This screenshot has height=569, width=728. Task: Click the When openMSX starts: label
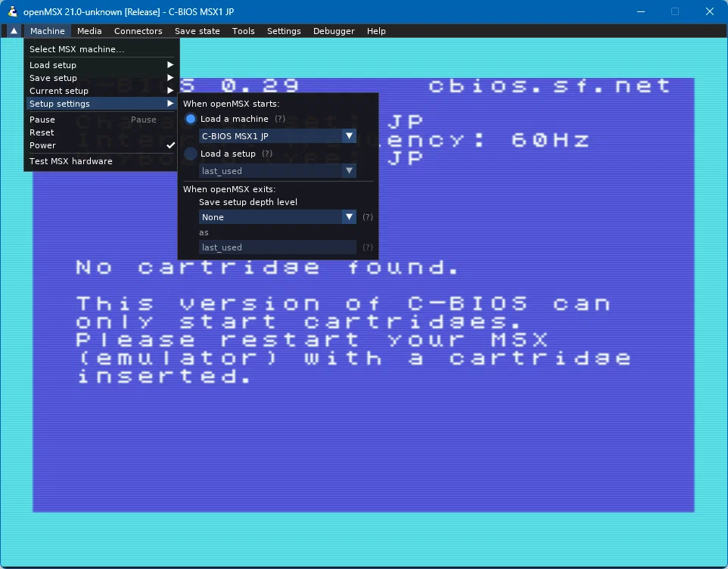click(232, 104)
